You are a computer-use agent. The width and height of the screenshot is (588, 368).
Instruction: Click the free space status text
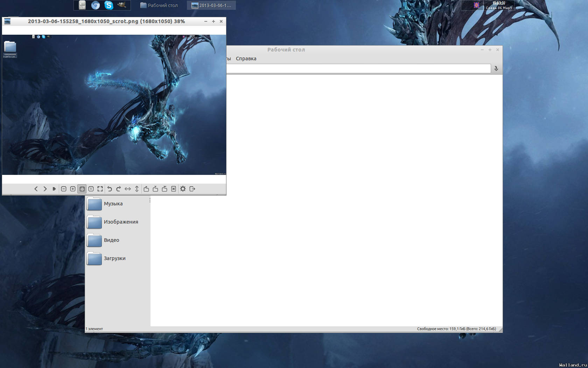coord(456,329)
